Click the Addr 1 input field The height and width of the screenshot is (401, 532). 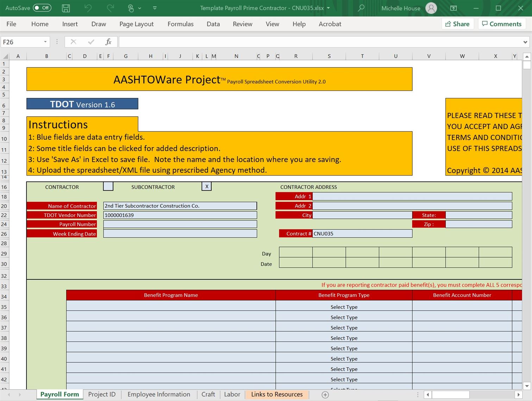tap(412, 196)
